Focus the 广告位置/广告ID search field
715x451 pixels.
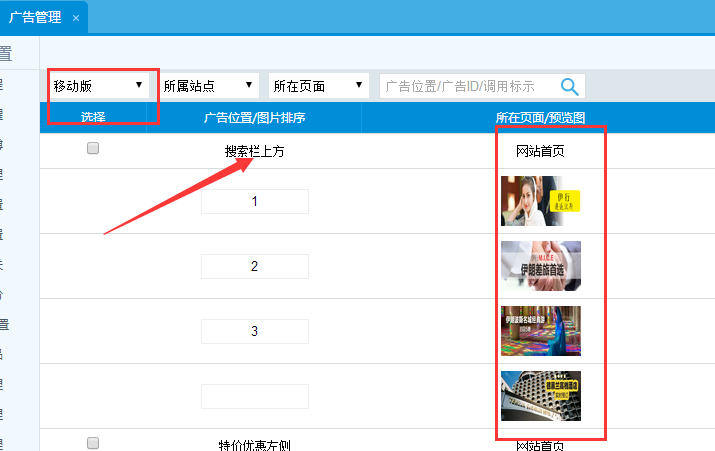(x=465, y=86)
